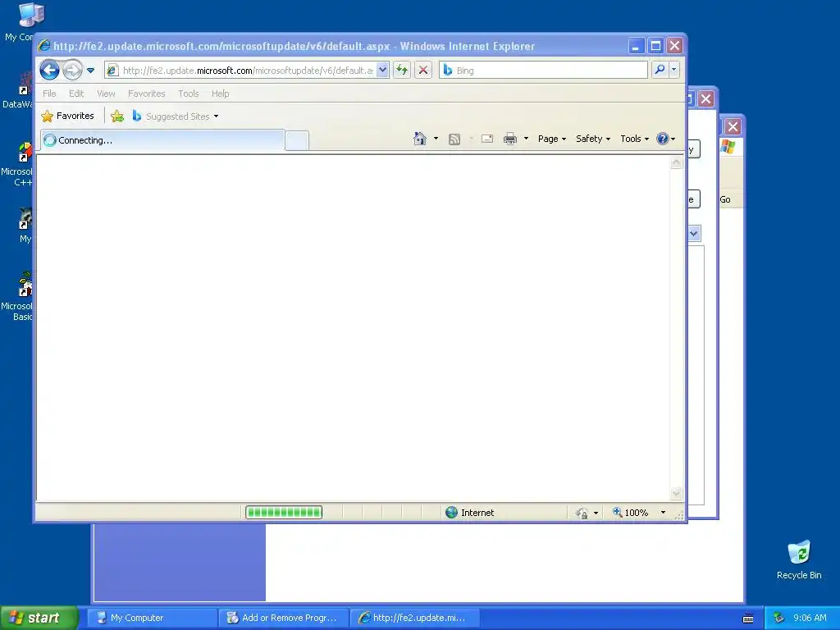The height and width of the screenshot is (630, 840).
Task: Open the Recycle Bin desktop icon
Action: coord(799,559)
